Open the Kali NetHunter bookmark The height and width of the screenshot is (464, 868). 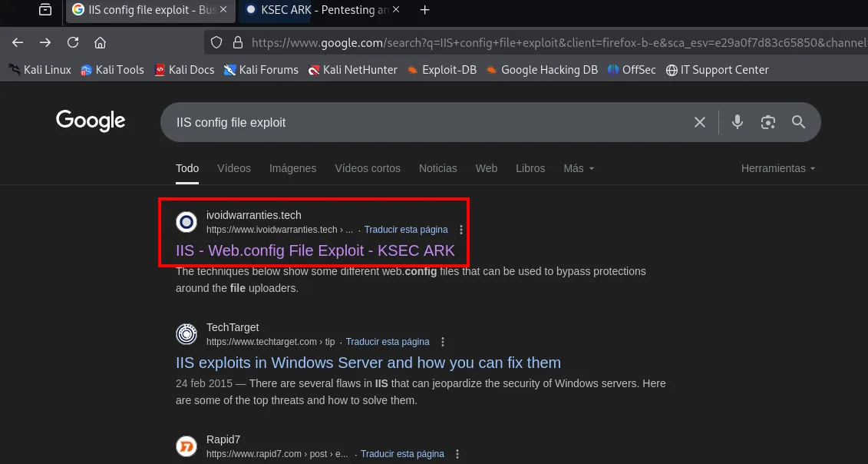coord(352,70)
